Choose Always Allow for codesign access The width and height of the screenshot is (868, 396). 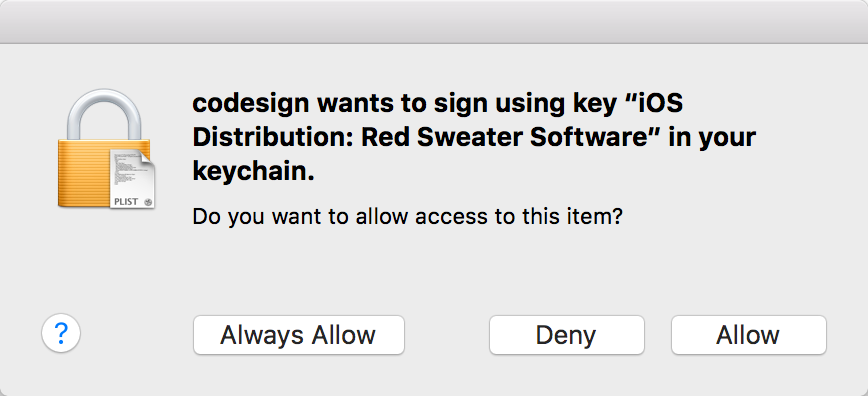tap(298, 335)
